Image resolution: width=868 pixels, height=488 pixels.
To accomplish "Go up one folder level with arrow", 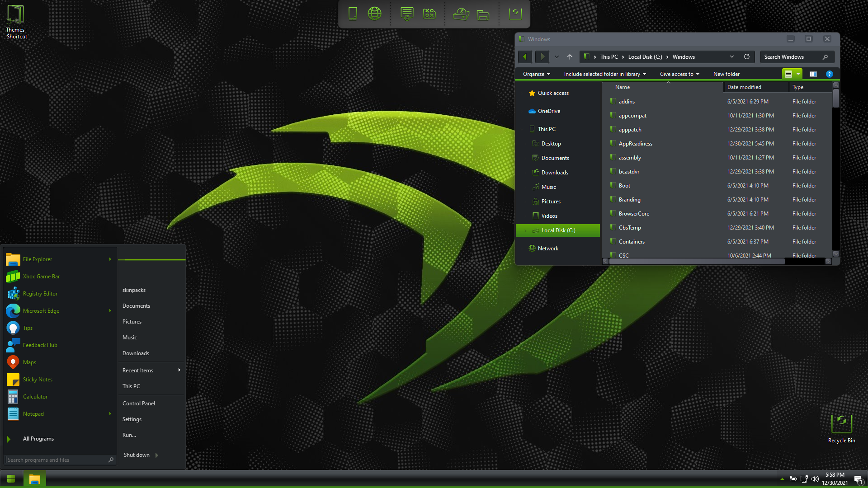I will (570, 57).
